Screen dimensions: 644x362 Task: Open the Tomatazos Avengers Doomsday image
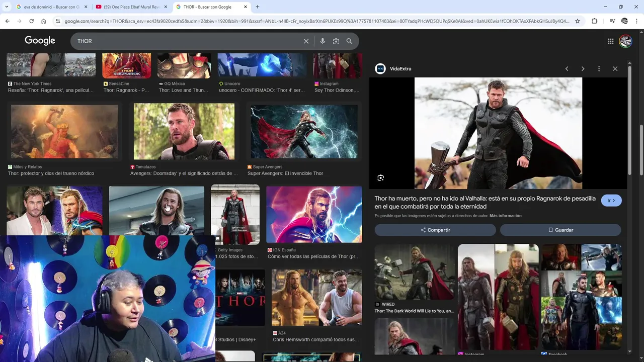[184, 132]
